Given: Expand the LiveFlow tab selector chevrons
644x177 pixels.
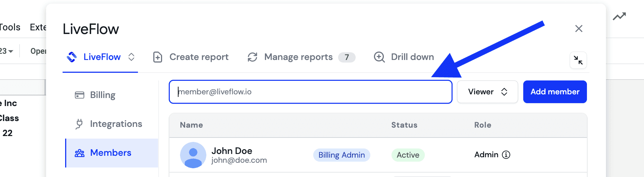Looking at the screenshot, I should pyautogui.click(x=131, y=57).
